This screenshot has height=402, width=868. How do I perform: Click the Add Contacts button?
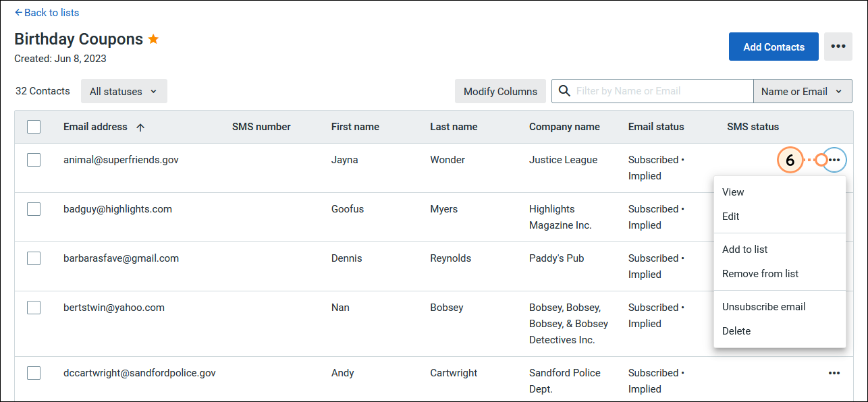click(x=774, y=46)
